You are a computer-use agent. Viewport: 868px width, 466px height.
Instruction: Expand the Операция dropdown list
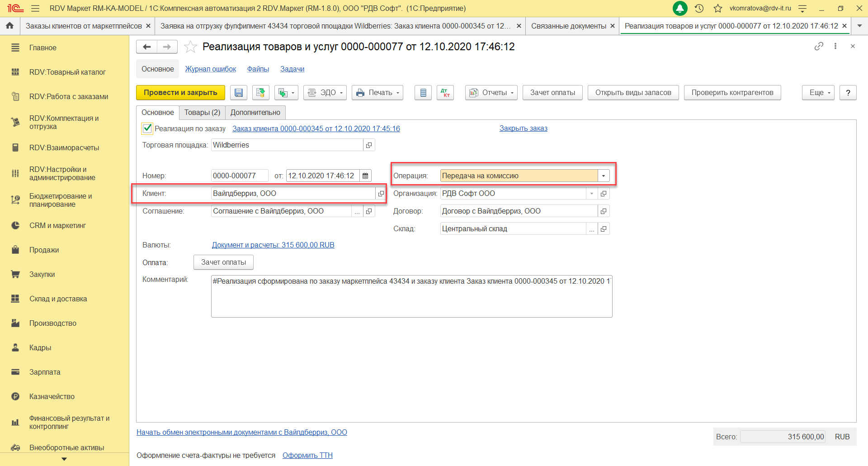[604, 176]
